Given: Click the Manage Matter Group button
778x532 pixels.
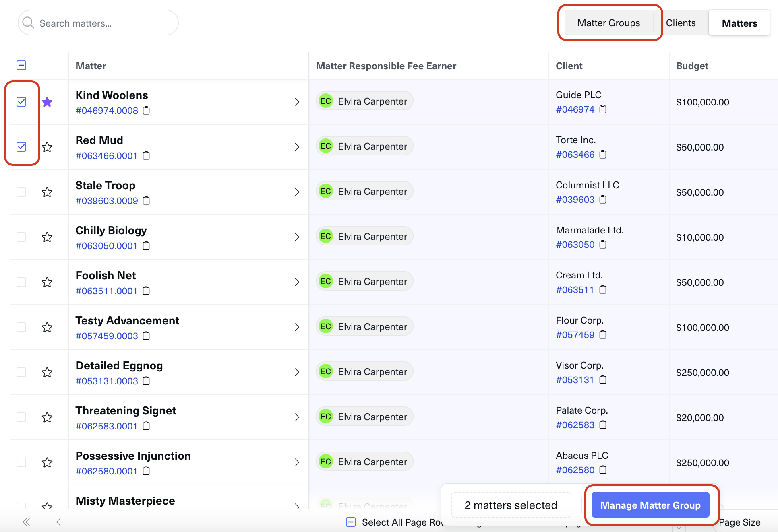Looking at the screenshot, I should (650, 505).
